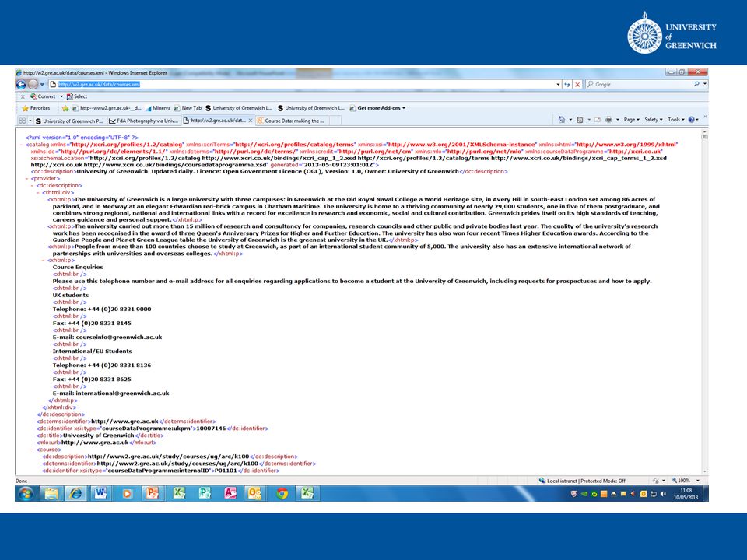Click the magnifier search button
Screen dimensions: 747x560
696,84
